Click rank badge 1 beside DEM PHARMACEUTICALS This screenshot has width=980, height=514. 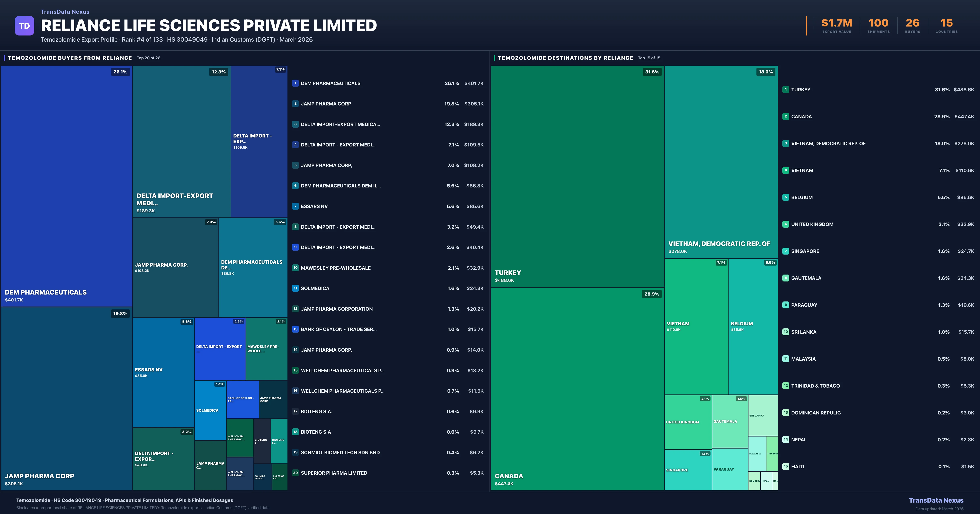tap(295, 83)
